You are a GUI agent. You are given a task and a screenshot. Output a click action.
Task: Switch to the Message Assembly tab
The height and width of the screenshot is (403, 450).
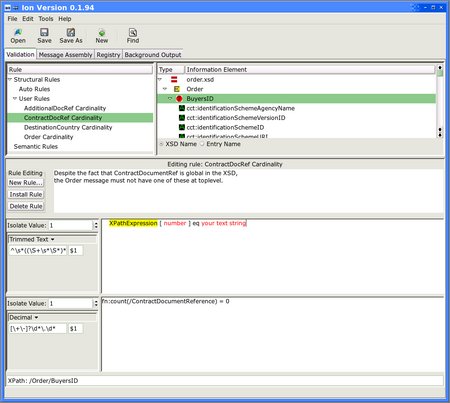65,55
